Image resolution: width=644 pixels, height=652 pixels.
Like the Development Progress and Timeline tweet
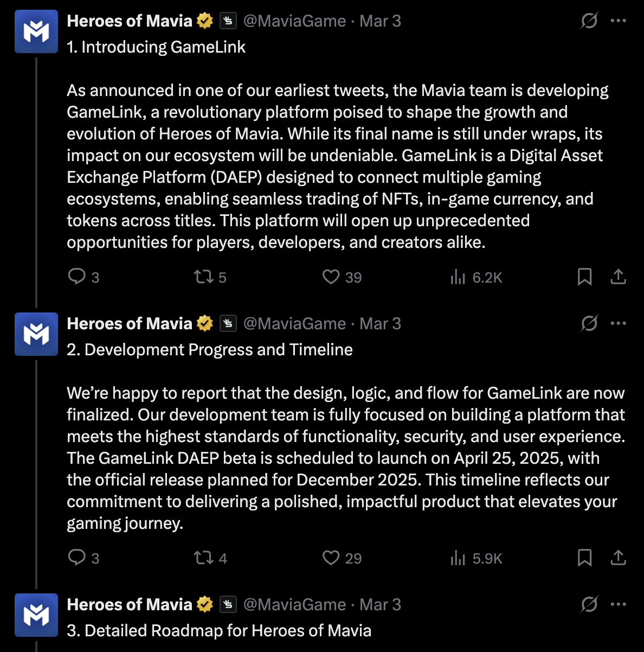(x=331, y=558)
